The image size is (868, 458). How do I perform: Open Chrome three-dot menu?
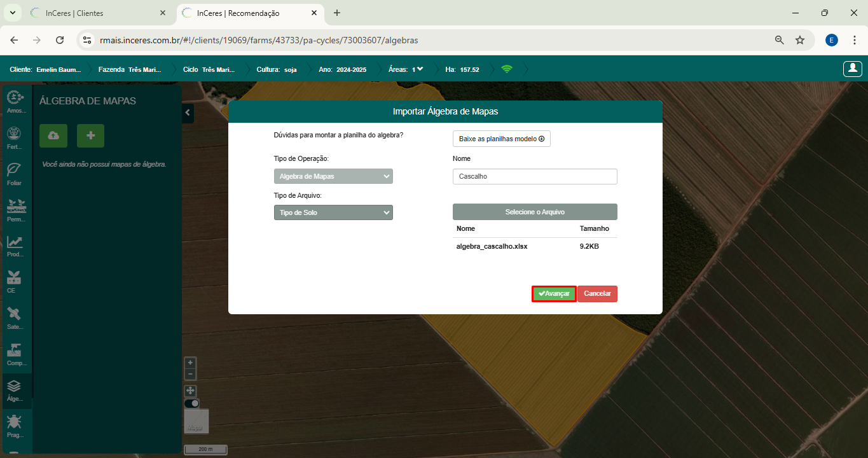pyautogui.click(x=854, y=40)
